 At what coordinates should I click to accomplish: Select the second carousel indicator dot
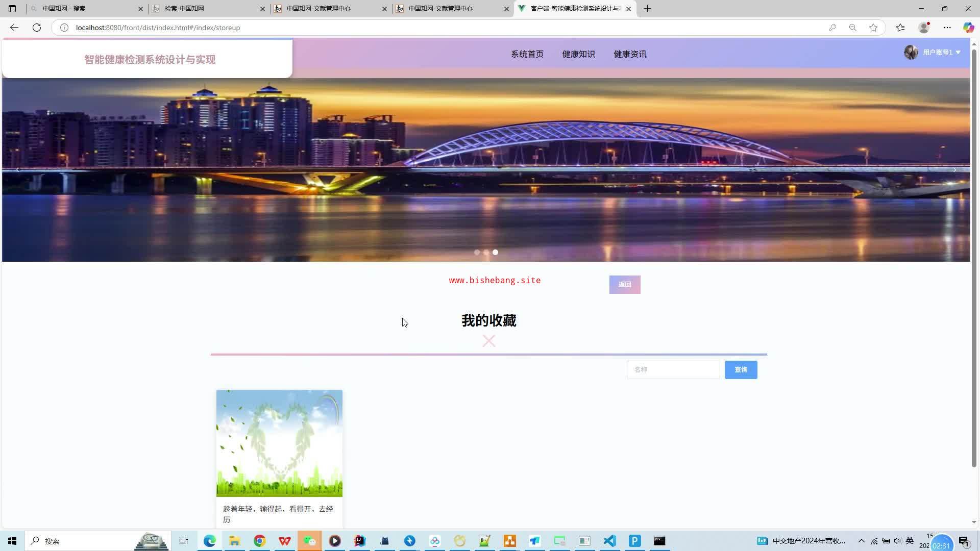coord(486,253)
